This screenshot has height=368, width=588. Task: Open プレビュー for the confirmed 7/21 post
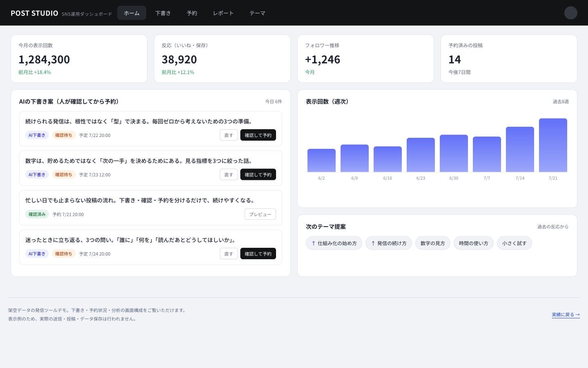pyautogui.click(x=260, y=214)
